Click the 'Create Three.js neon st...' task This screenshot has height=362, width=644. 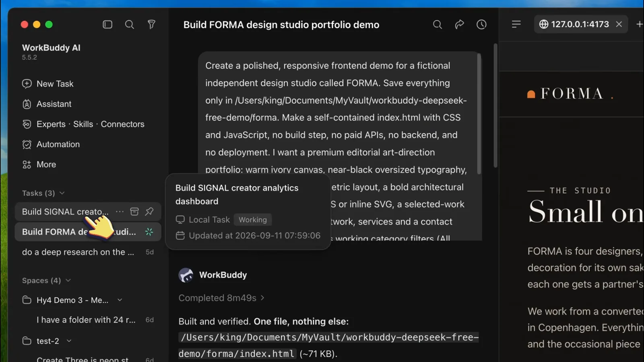[x=83, y=359]
